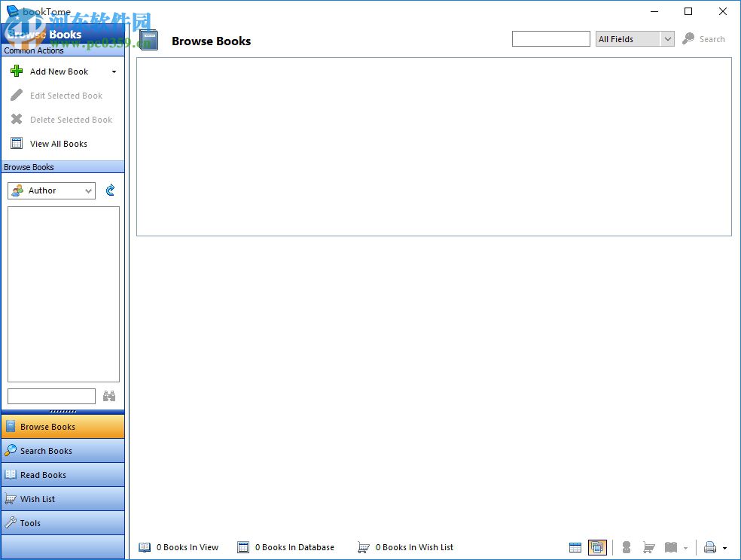This screenshot has width=741, height=560.
Task: Click the grey shopping cart toolbar icon
Action: point(649,548)
